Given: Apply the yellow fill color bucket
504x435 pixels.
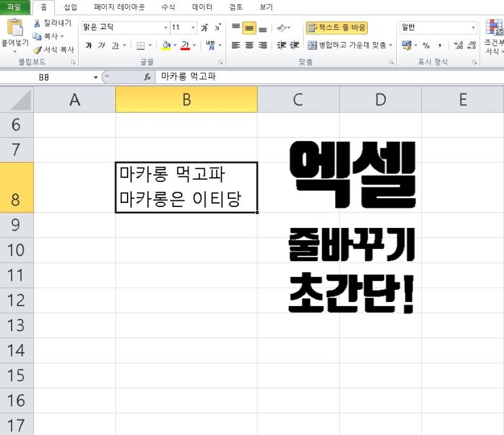Looking at the screenshot, I should [x=166, y=45].
